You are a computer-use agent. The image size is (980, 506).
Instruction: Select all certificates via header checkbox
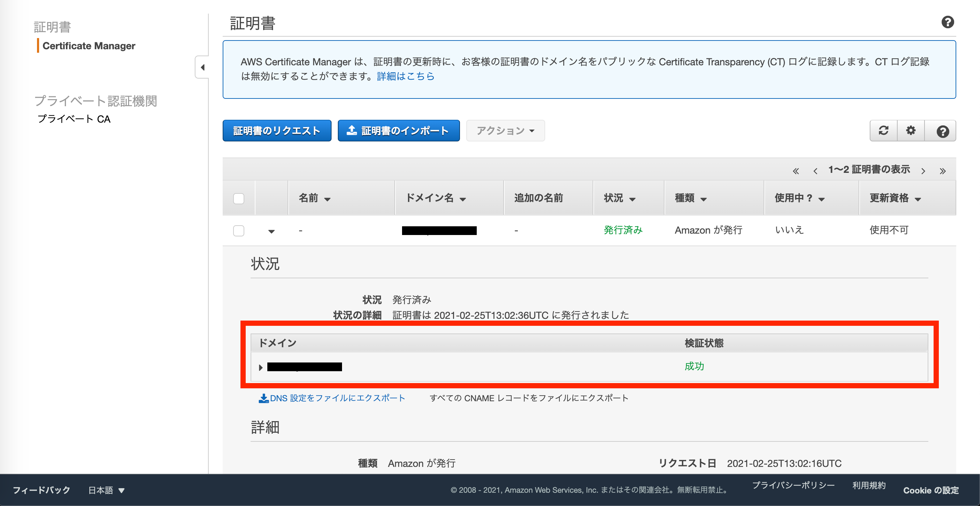[x=238, y=198]
